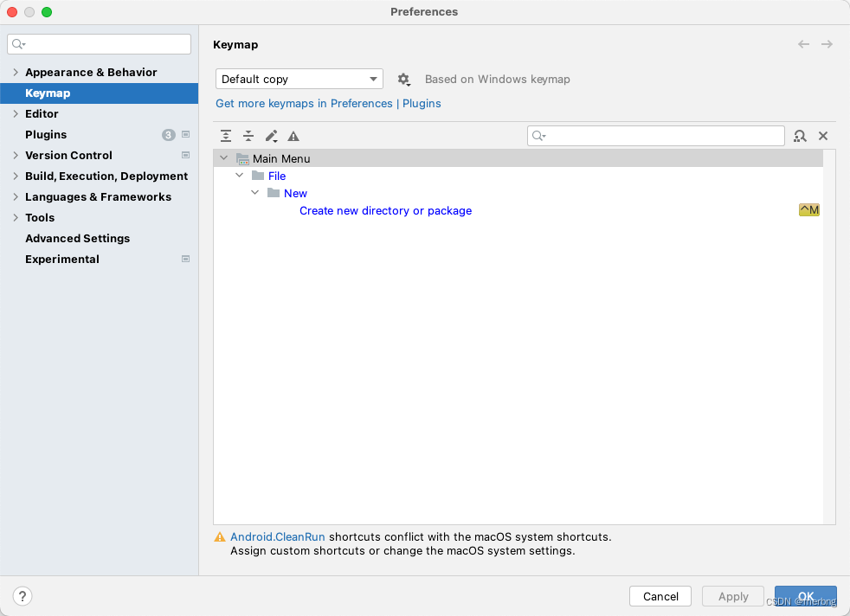Open Advanced Settings page

pyautogui.click(x=78, y=239)
